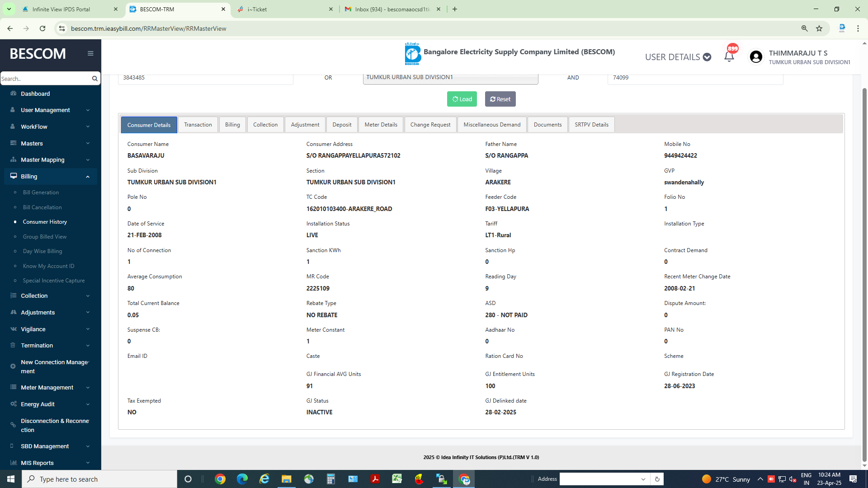Click the sidebar search magnifier icon

[94, 79]
